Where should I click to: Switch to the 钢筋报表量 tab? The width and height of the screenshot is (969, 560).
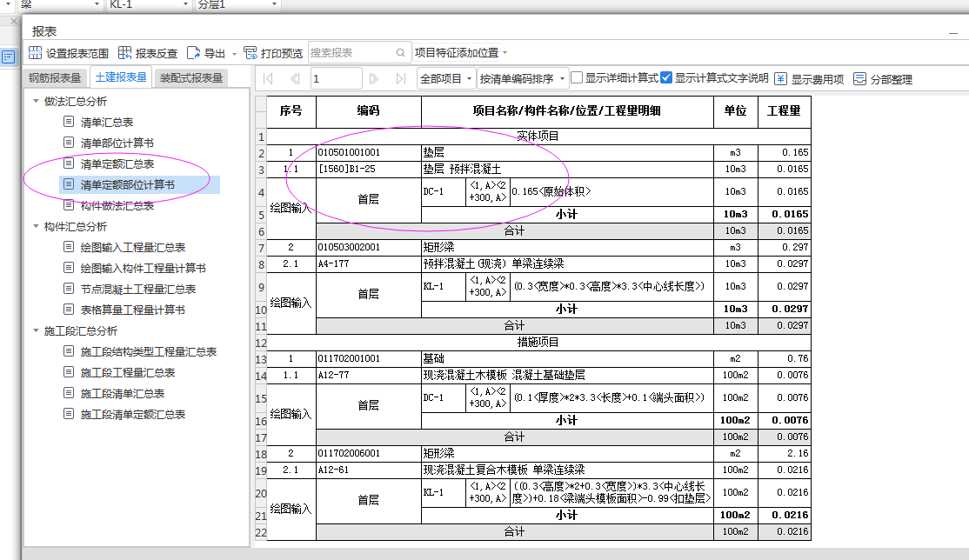(x=55, y=77)
